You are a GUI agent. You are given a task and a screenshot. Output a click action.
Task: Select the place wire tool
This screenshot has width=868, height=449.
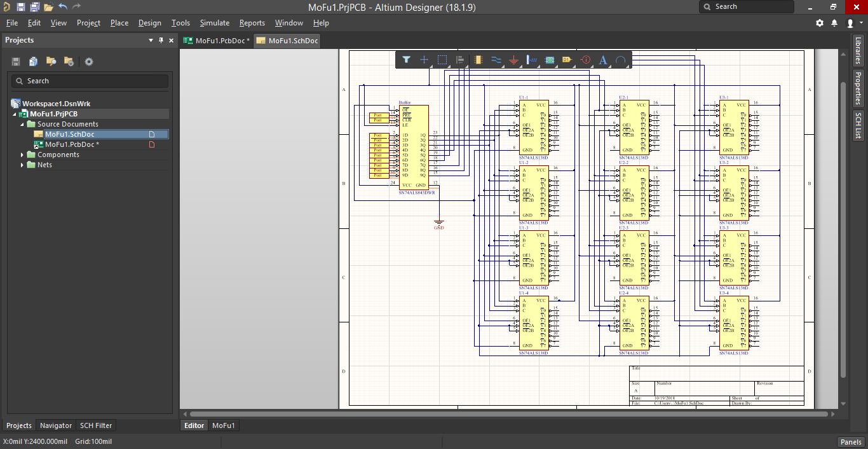496,60
